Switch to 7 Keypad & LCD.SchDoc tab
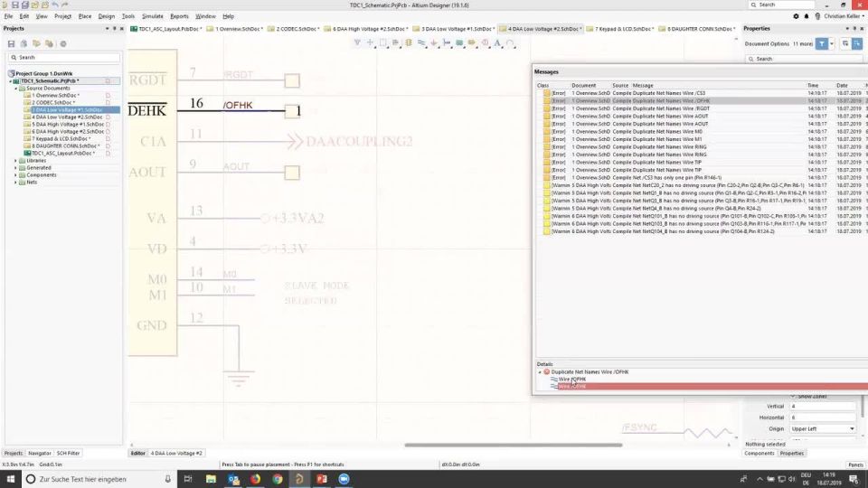Image resolution: width=868 pixels, height=488 pixels. point(620,29)
